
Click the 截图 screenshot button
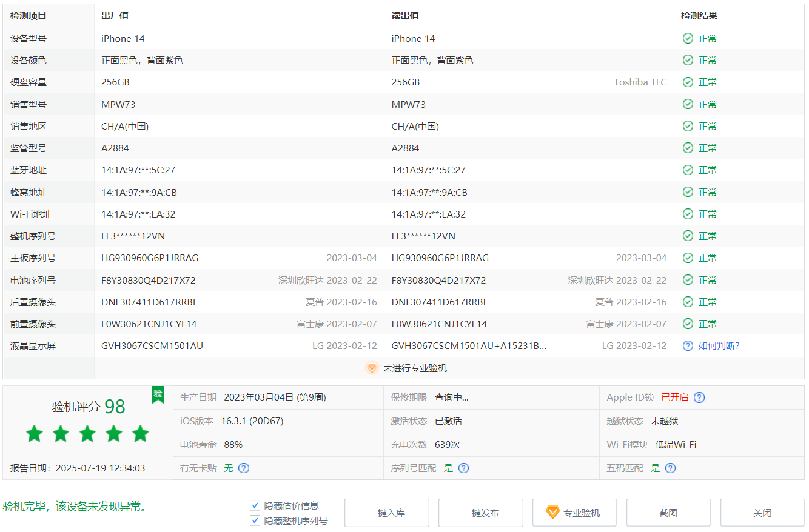point(668,513)
